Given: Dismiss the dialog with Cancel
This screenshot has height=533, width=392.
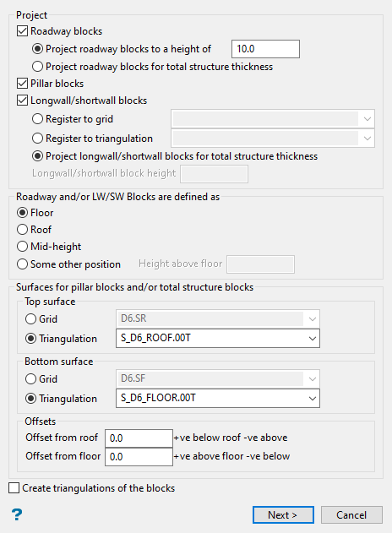Looking at the screenshot, I should (351, 515).
